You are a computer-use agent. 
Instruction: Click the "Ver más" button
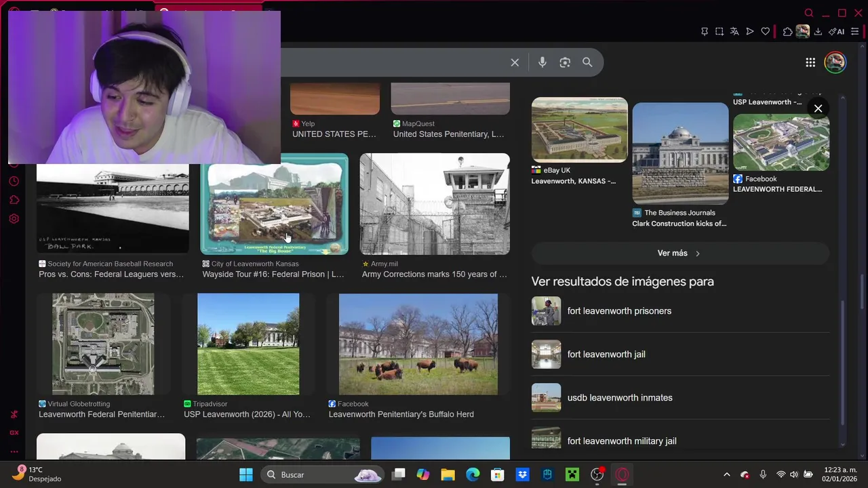(680, 253)
